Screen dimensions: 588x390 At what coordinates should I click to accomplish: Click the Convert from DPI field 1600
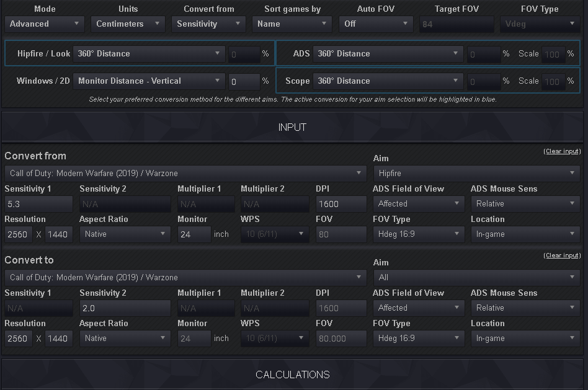point(341,204)
